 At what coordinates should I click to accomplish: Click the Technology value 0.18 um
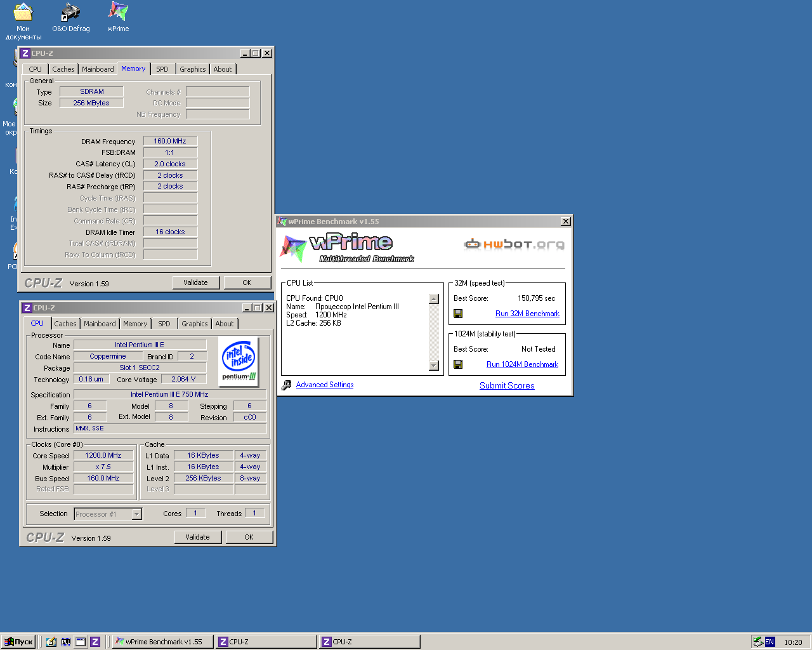pos(91,379)
